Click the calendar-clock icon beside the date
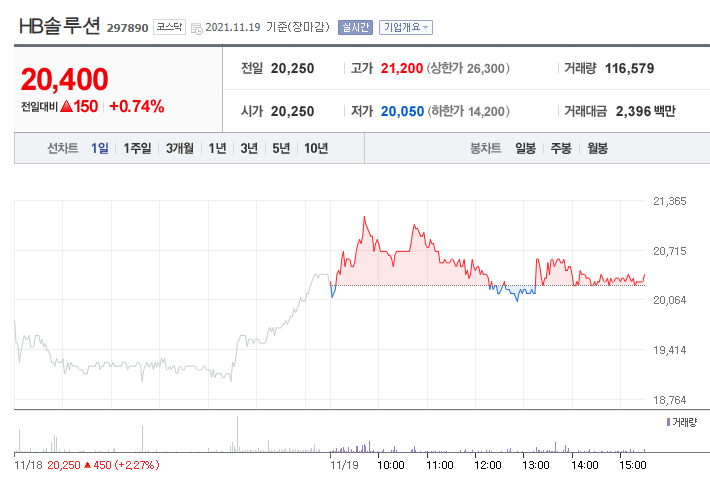Screen dimensions: 710x487 (197, 29)
